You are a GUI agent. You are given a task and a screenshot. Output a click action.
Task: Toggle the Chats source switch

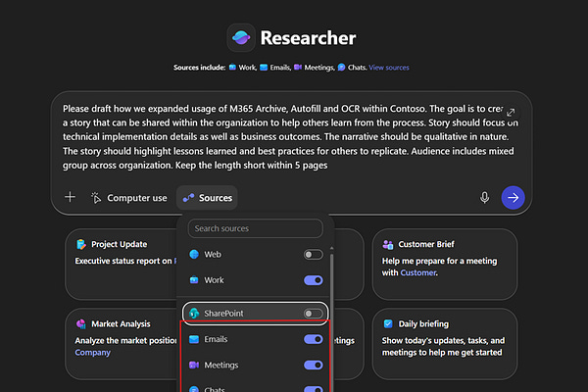(314, 389)
